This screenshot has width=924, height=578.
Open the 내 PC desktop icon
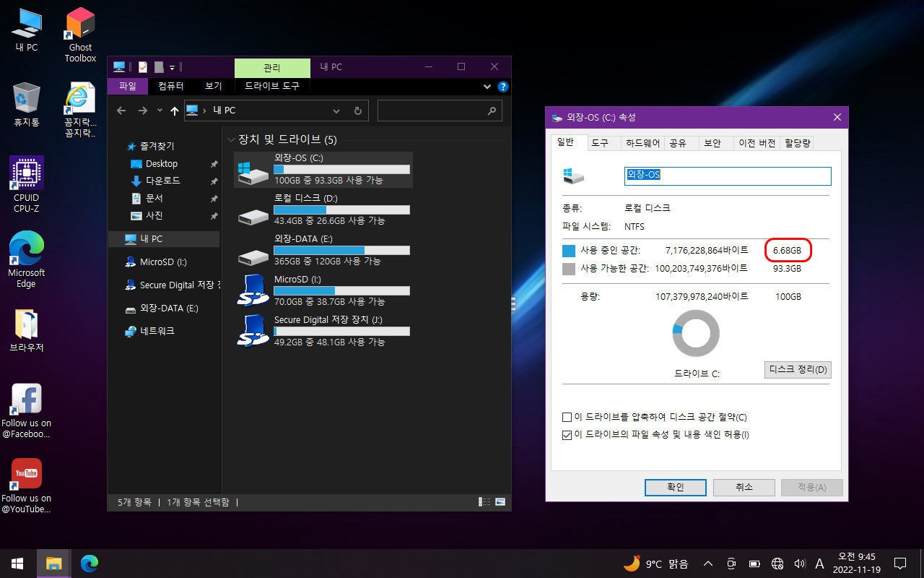[x=27, y=30]
